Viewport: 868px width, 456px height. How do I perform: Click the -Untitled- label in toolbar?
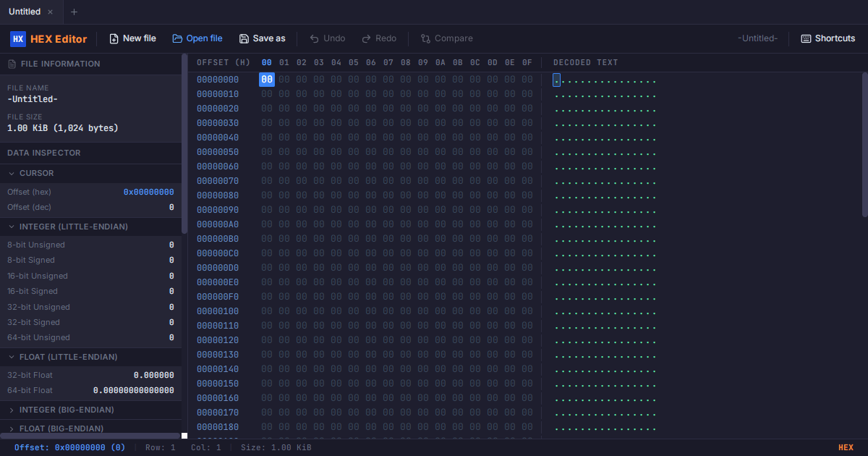pos(757,38)
